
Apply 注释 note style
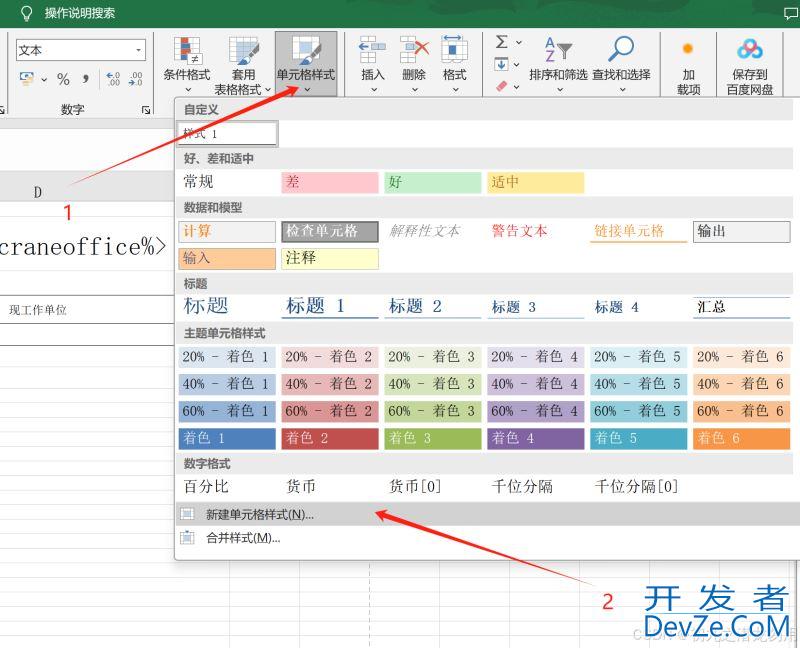[330, 258]
